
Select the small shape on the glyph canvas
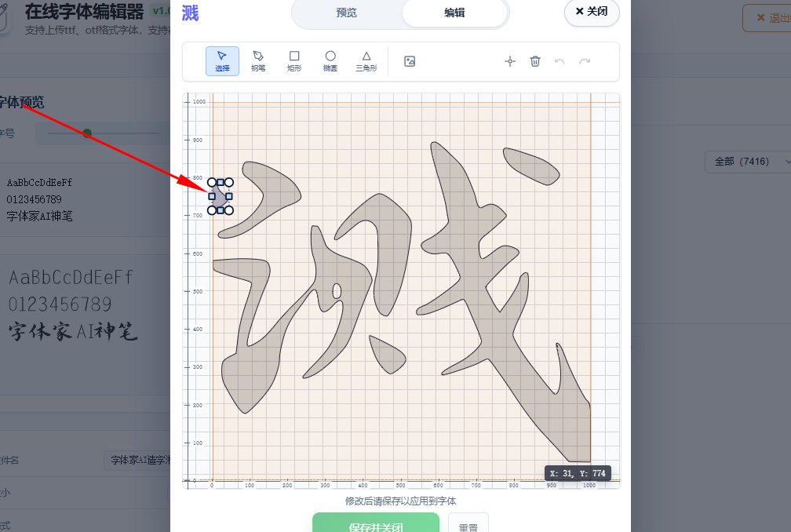pyautogui.click(x=219, y=196)
